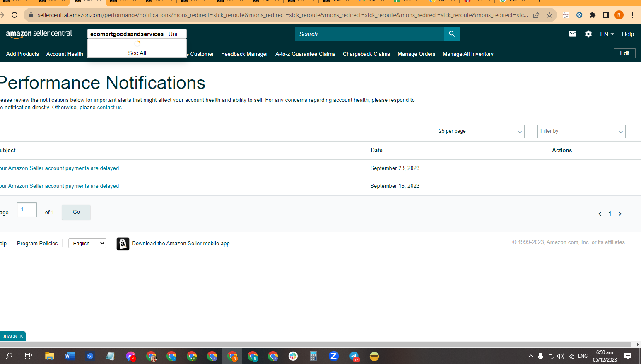Image resolution: width=641 pixels, height=364 pixels.
Task: Open Task View on the taskbar
Action: coord(29,356)
